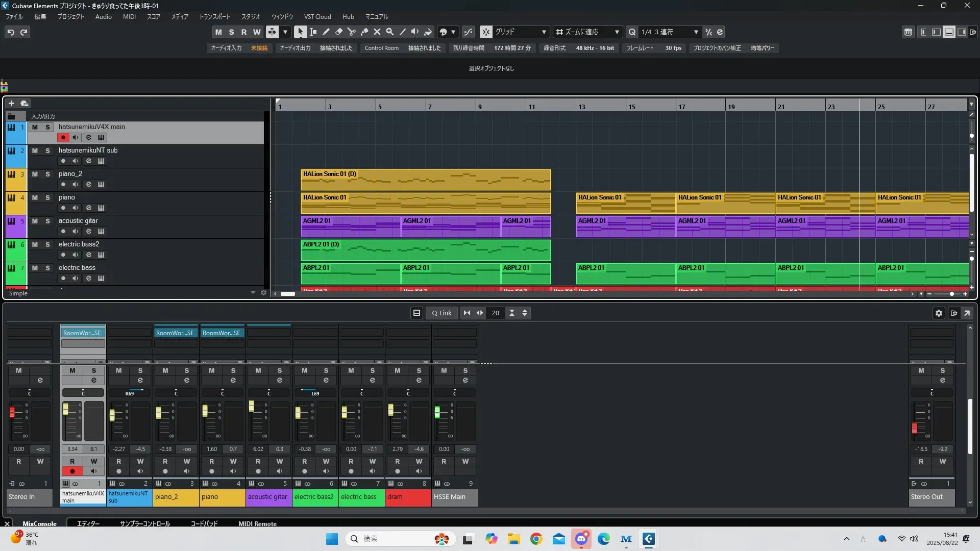Toggle record enable on hatsunemikuV4X main track
Image resolution: width=980 pixels, height=551 pixels.
tap(63, 137)
